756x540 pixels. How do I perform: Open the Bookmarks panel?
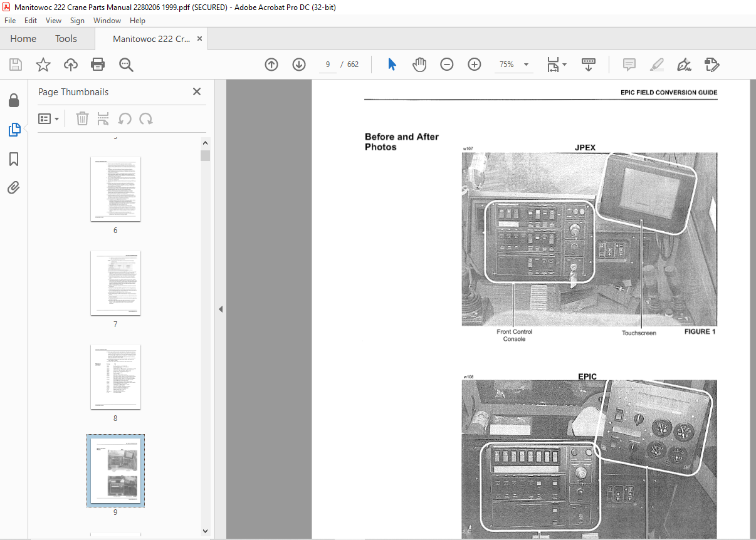pos(14,159)
